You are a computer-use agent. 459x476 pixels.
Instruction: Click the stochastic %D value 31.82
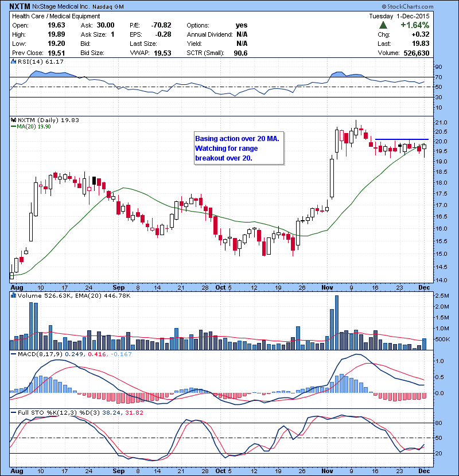coord(134,412)
